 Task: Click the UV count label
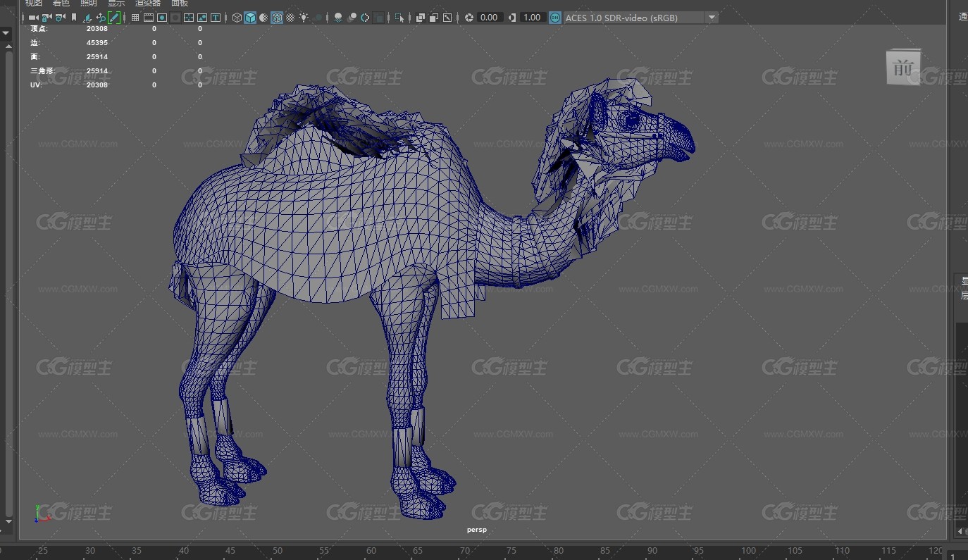37,85
